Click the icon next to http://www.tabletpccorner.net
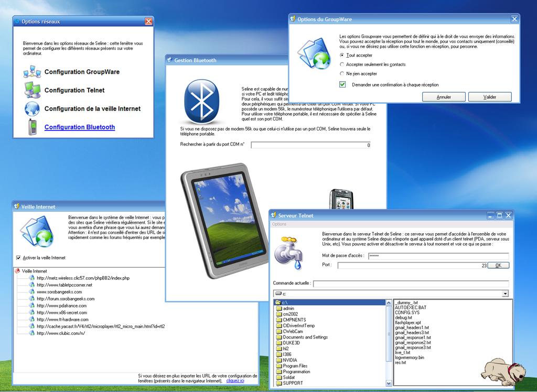 point(32,285)
